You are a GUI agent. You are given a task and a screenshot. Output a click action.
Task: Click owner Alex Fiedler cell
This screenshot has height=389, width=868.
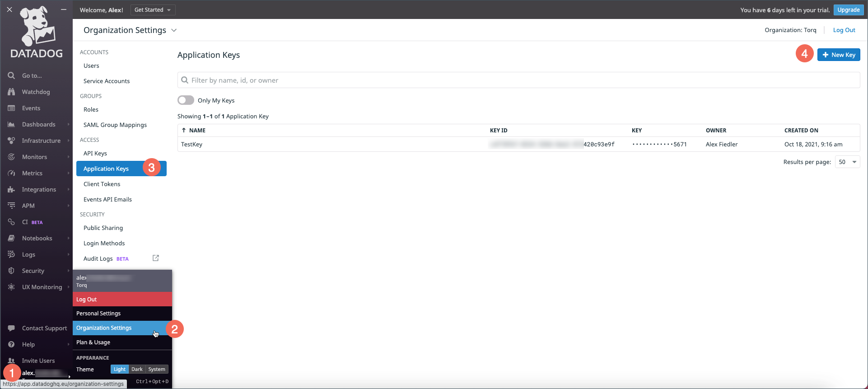tap(722, 144)
